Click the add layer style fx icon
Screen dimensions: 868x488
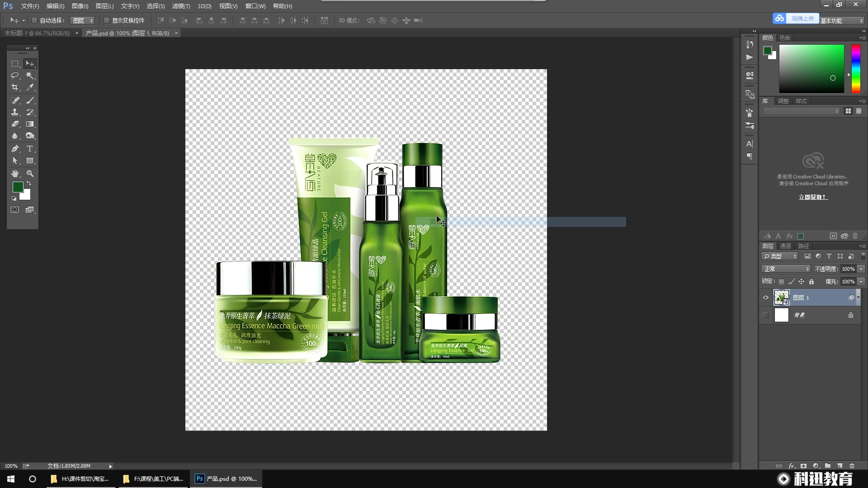tap(792, 466)
